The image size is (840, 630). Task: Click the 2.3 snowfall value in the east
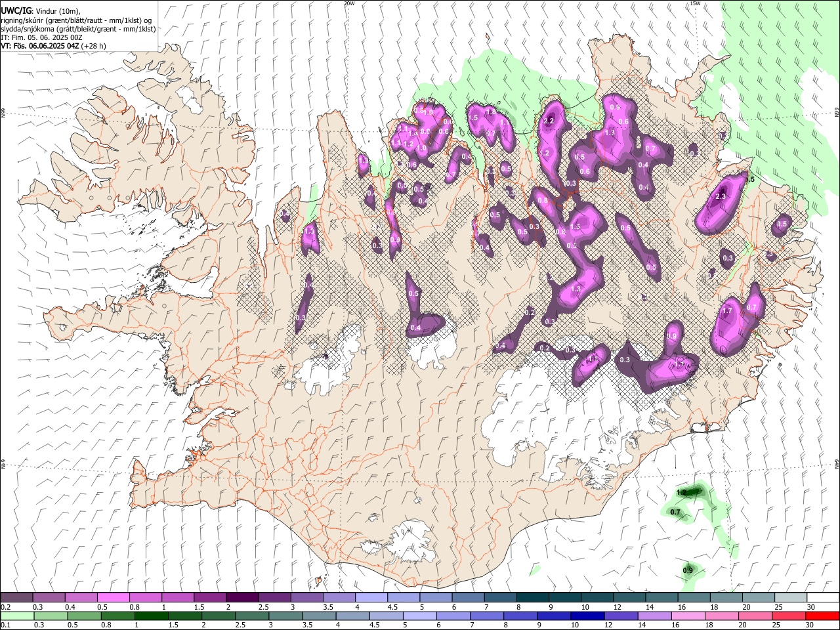[721, 196]
